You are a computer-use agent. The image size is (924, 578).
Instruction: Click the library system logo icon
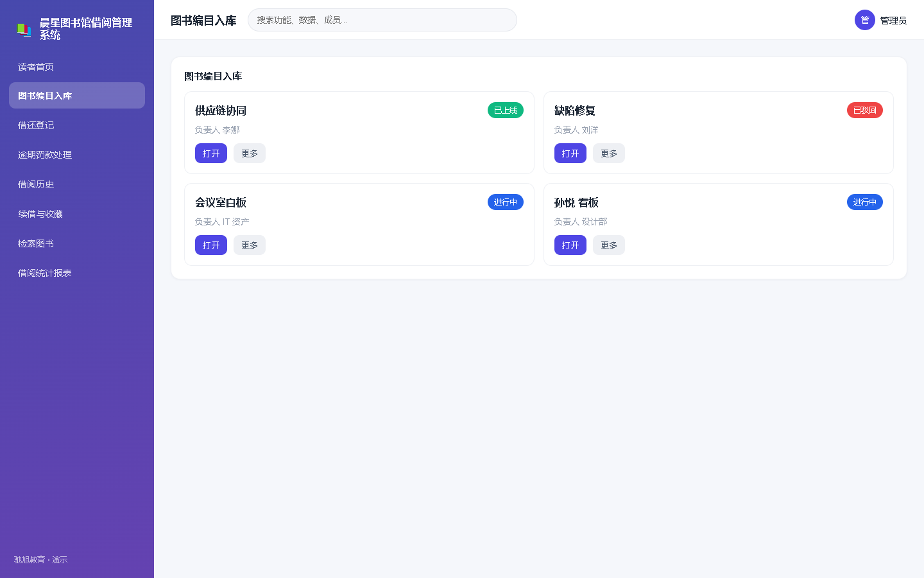point(24,30)
